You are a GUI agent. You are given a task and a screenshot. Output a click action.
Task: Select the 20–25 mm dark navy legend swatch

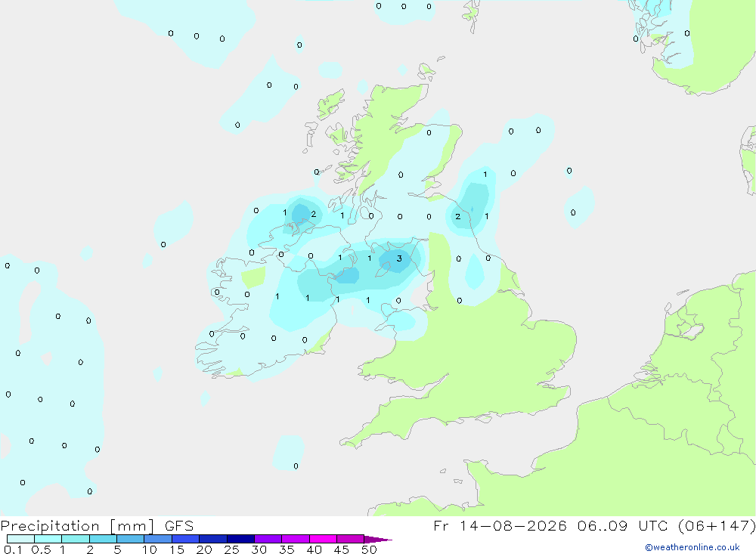coord(212,539)
